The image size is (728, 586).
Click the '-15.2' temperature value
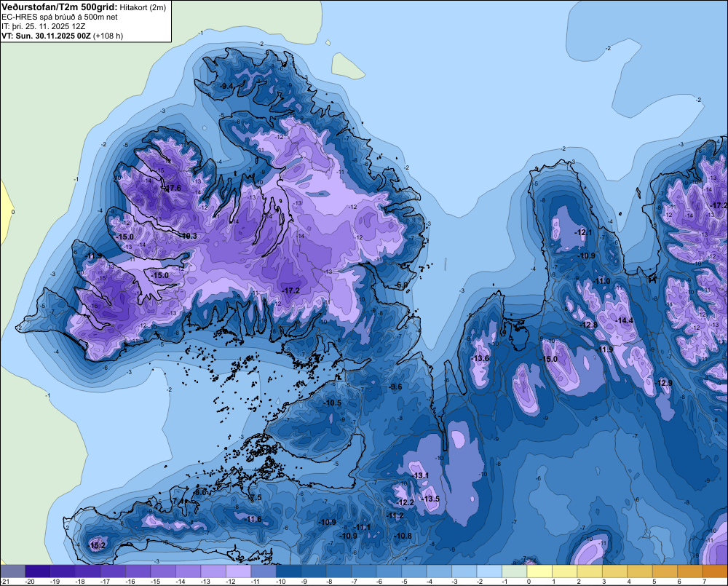click(x=97, y=546)
